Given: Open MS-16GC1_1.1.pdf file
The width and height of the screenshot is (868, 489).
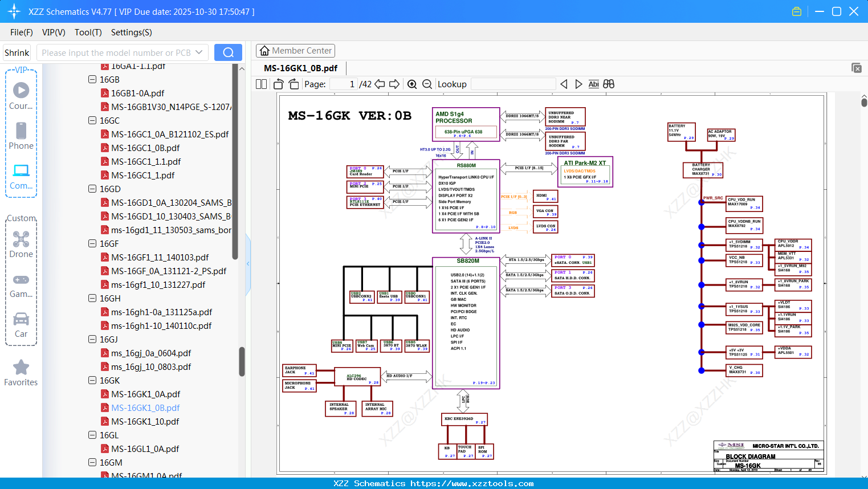Looking at the screenshot, I should 146,162.
